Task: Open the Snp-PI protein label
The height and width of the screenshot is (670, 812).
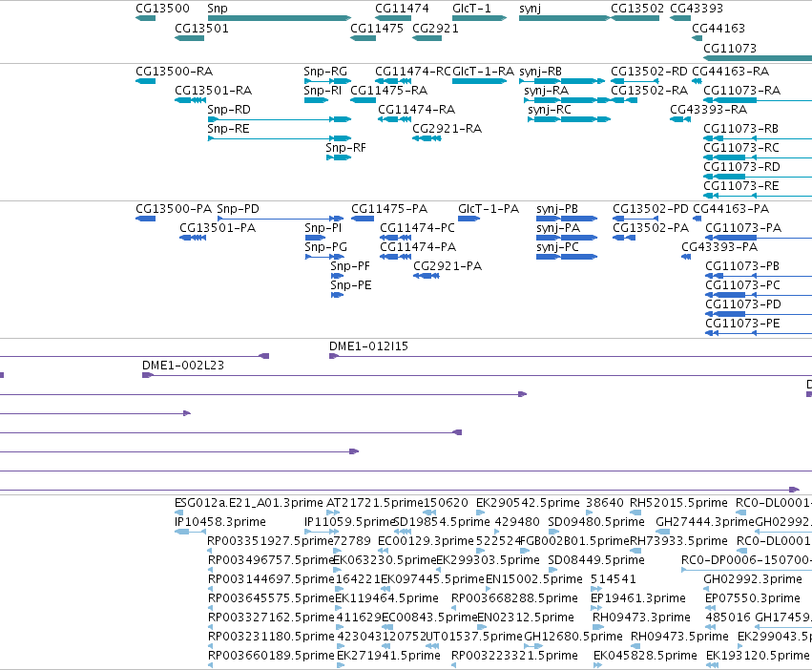Action: 323,228
